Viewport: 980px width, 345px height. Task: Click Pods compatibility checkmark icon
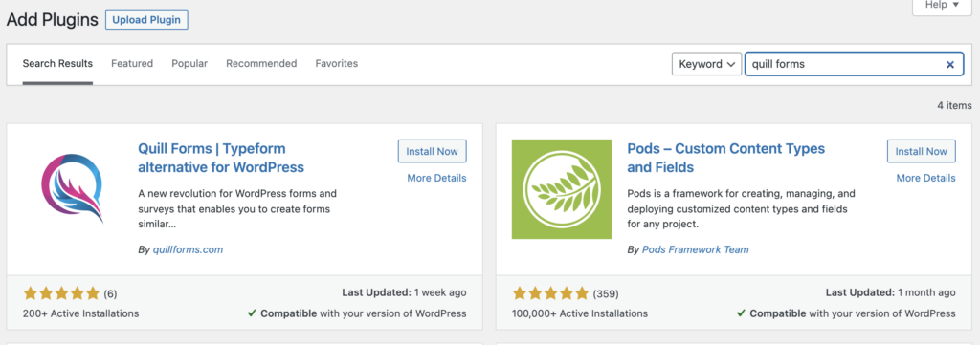pos(742,313)
